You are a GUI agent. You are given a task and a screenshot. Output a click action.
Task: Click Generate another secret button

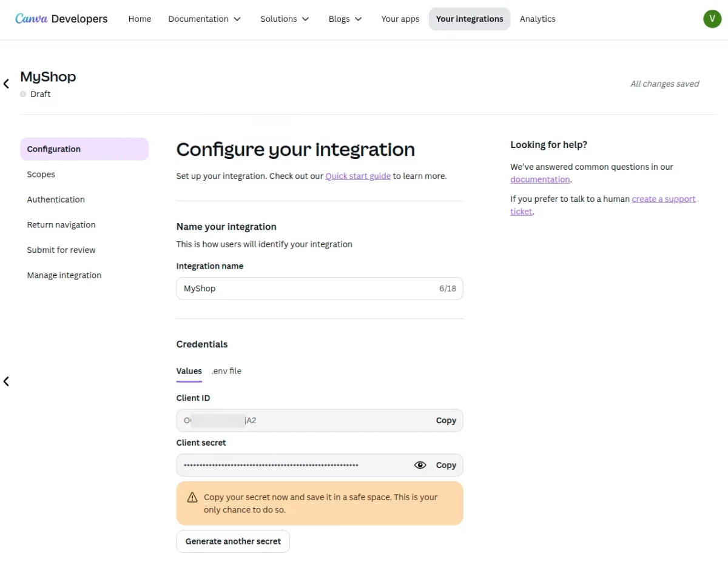pyautogui.click(x=233, y=541)
